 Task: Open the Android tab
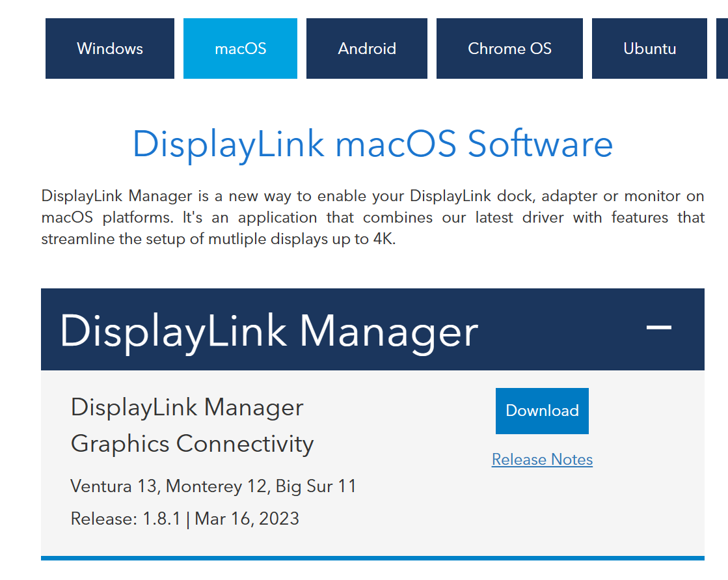coord(367,48)
